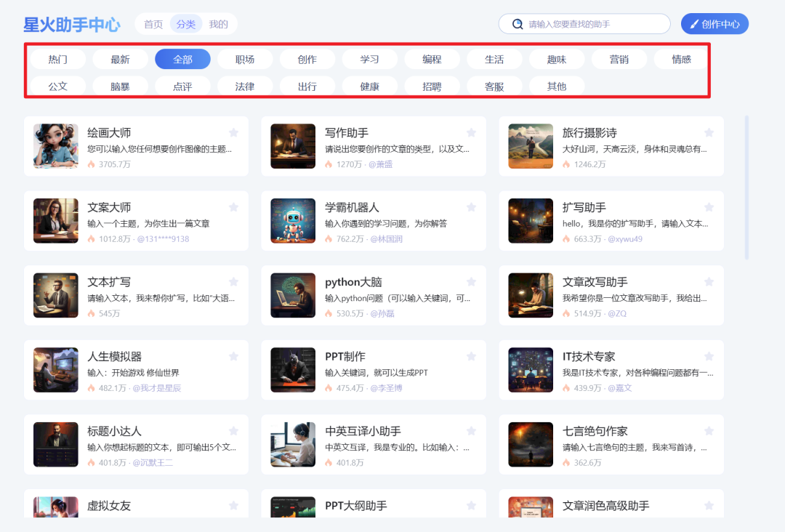785x532 pixels.
Task: Open the PPT大纲助手 assistant
Action: pyautogui.click(x=374, y=504)
